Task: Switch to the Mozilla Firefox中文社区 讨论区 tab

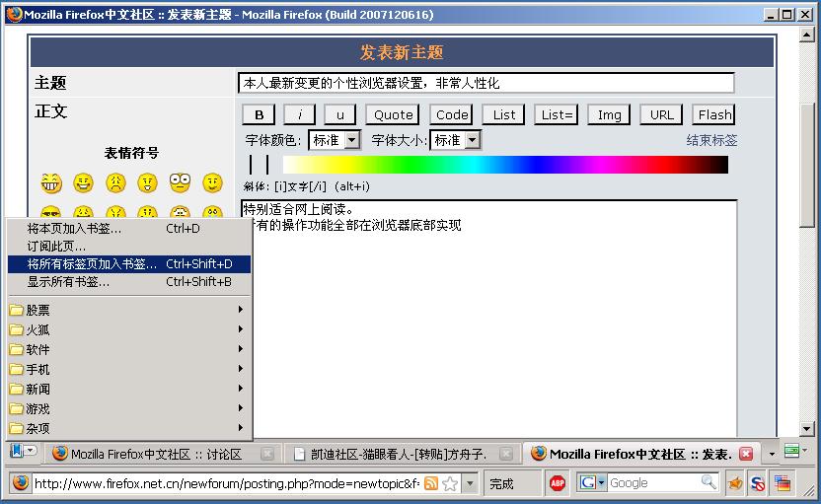Action: coord(162,454)
